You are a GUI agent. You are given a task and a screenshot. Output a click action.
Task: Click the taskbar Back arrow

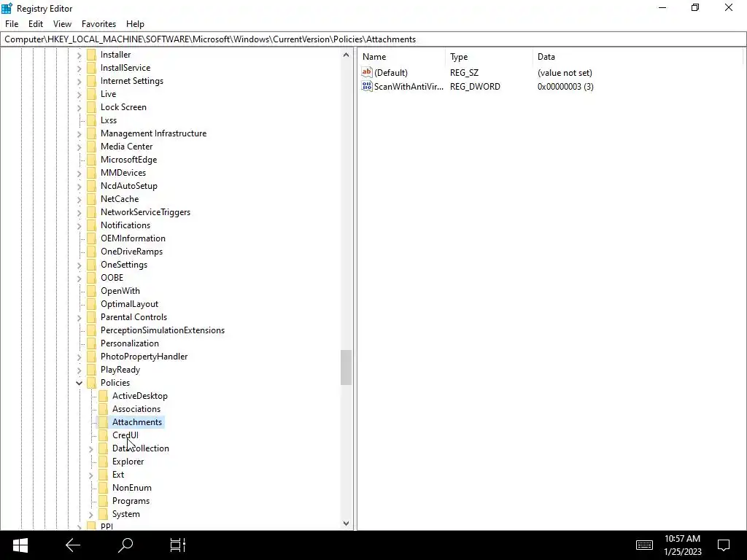[x=73, y=545]
